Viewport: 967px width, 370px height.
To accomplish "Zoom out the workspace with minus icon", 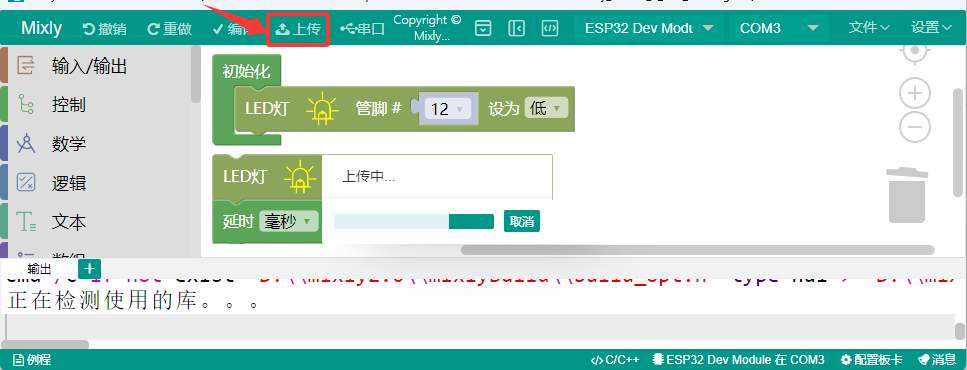I will [915, 128].
